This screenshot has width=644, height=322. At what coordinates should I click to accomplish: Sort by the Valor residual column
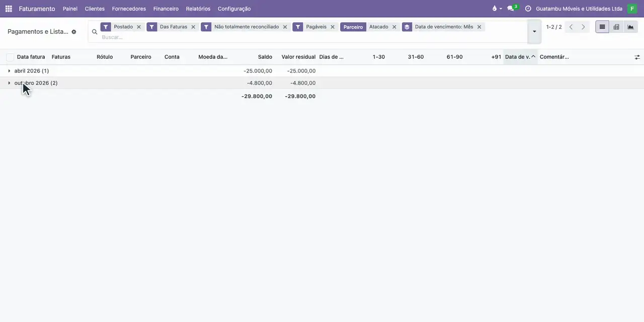[x=298, y=57]
